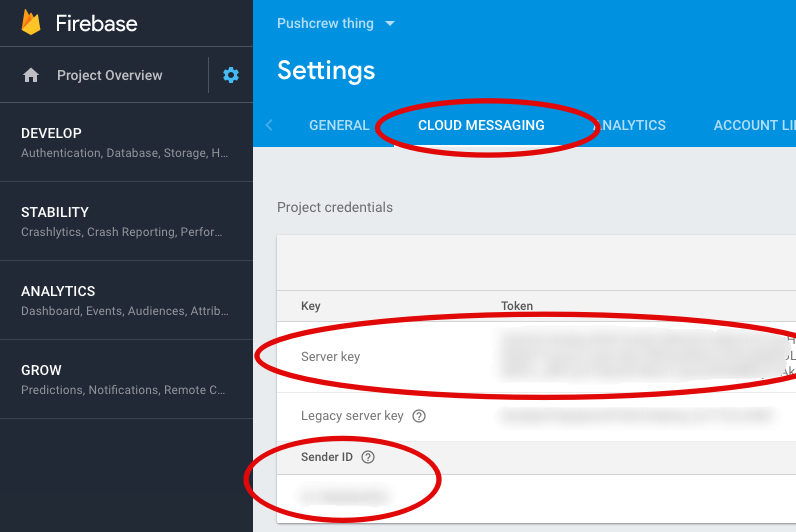Expand the Develop section in sidebar

(x=126, y=142)
